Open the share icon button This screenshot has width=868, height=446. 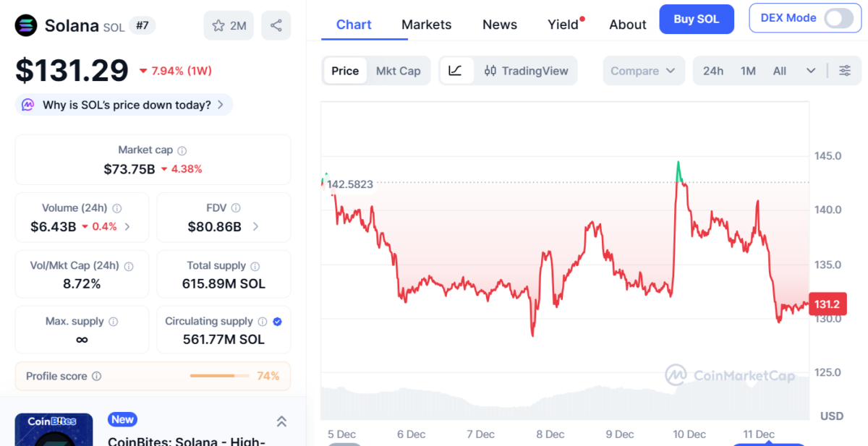[276, 26]
